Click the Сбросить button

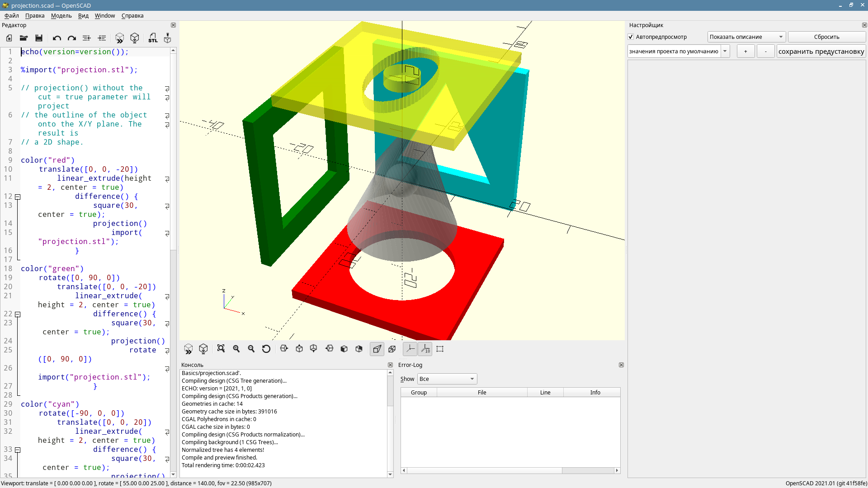[x=827, y=37]
